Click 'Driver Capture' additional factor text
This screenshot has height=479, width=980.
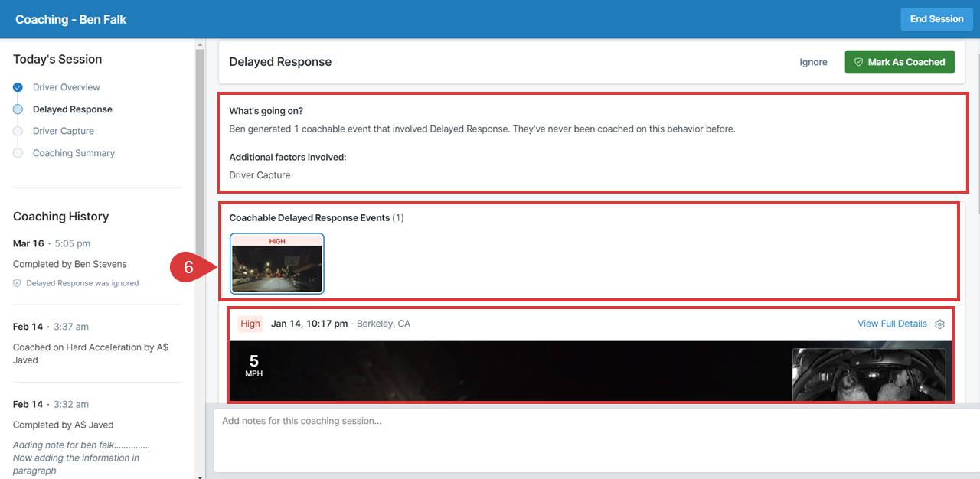click(x=260, y=175)
